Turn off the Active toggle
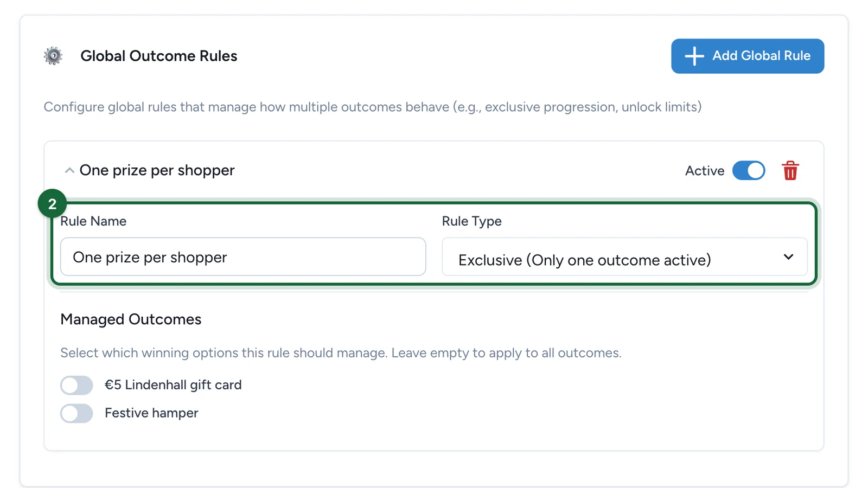Image resolution: width=868 pixels, height=488 pixels. pyautogui.click(x=749, y=170)
